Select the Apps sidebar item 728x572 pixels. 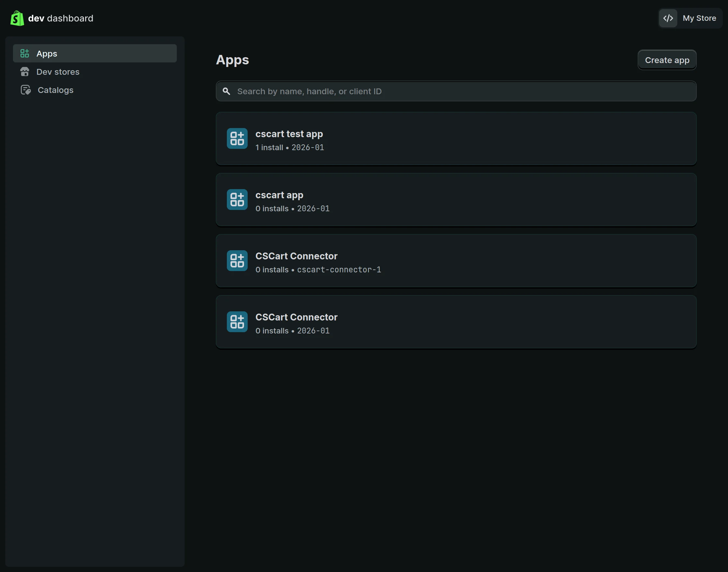(47, 54)
